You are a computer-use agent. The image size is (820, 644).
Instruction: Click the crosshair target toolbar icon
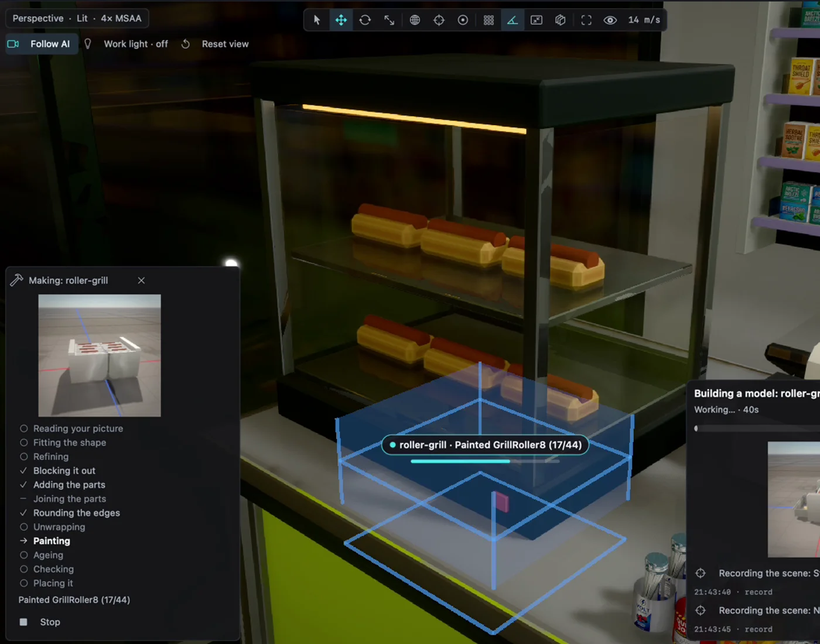(x=439, y=20)
